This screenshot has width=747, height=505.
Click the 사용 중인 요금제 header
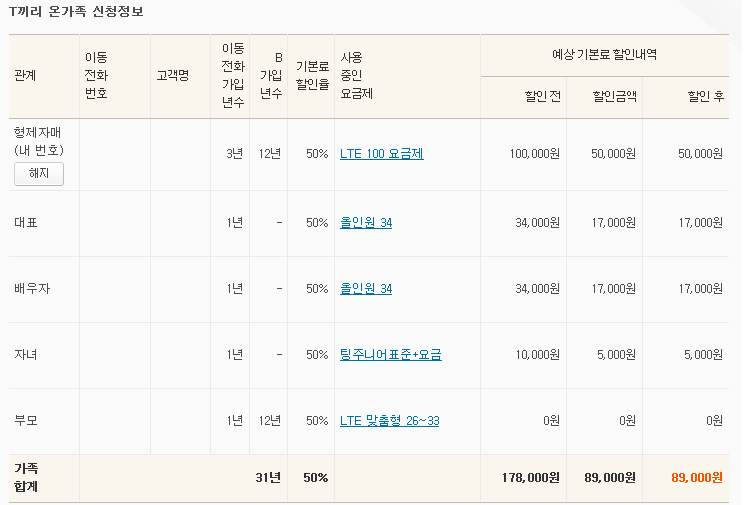(x=356, y=75)
